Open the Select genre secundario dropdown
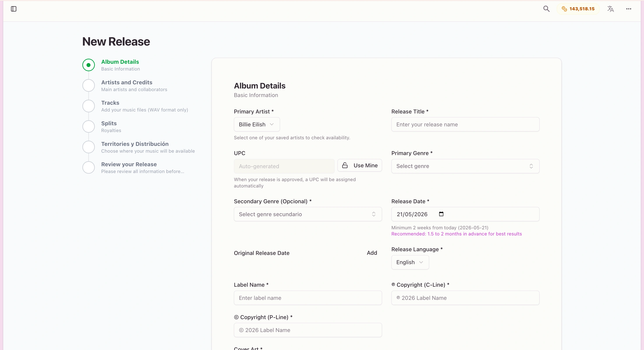The width and height of the screenshot is (644, 350). [308, 214]
